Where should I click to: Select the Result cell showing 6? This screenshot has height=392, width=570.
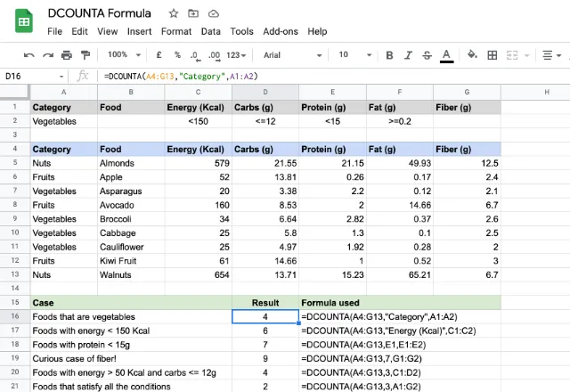(x=265, y=331)
